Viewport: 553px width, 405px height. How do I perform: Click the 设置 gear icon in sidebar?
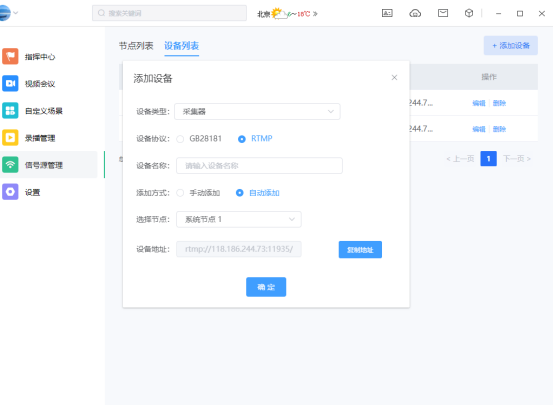(10, 192)
